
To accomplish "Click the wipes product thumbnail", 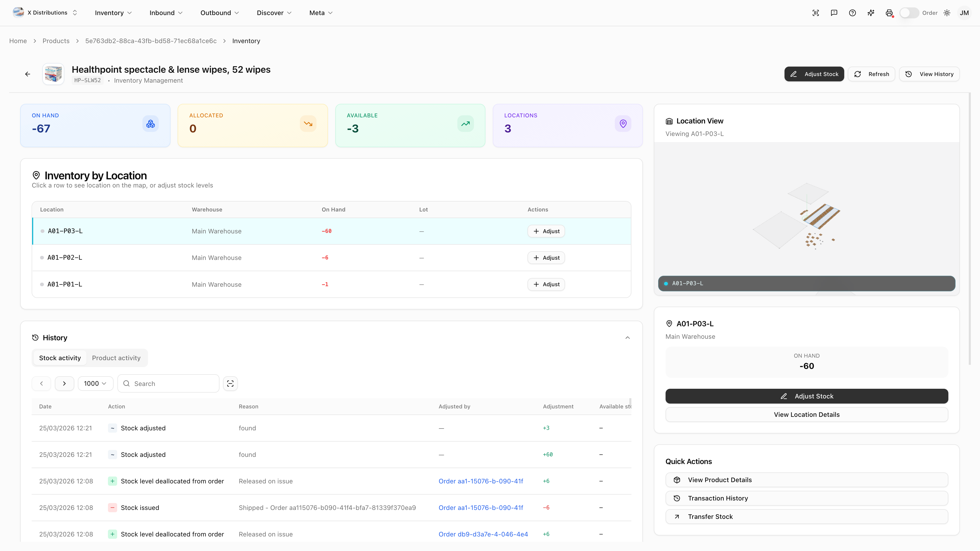I will tap(53, 74).
